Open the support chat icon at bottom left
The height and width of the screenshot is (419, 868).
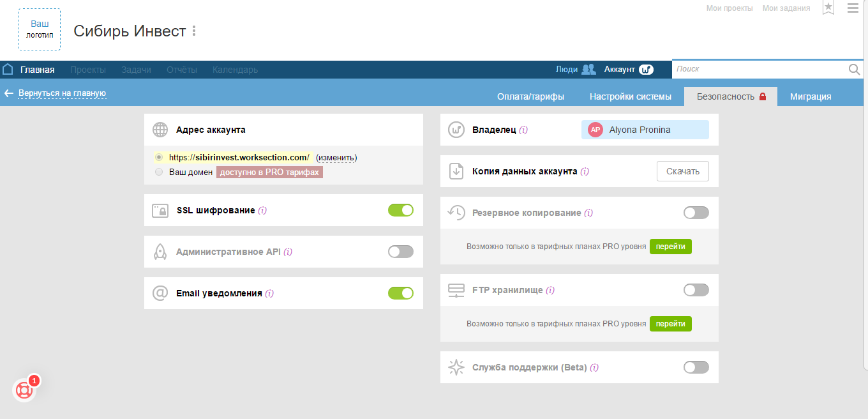(24, 390)
